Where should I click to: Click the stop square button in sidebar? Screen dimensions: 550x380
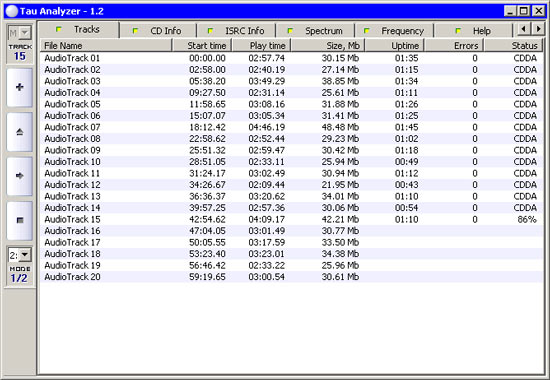click(20, 220)
